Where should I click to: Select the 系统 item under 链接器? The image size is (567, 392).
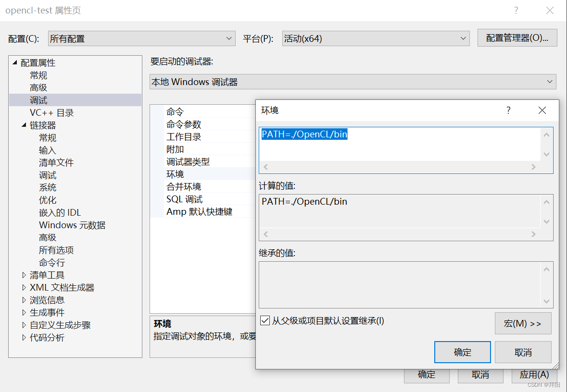(47, 187)
